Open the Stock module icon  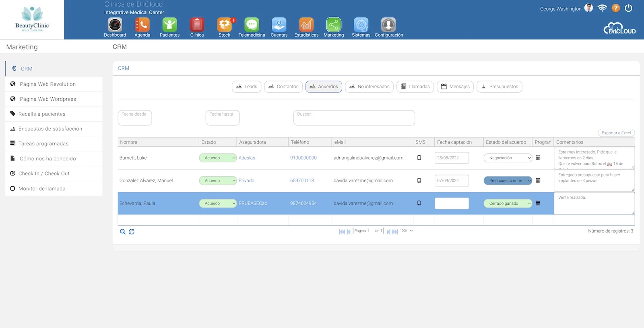pos(224,25)
